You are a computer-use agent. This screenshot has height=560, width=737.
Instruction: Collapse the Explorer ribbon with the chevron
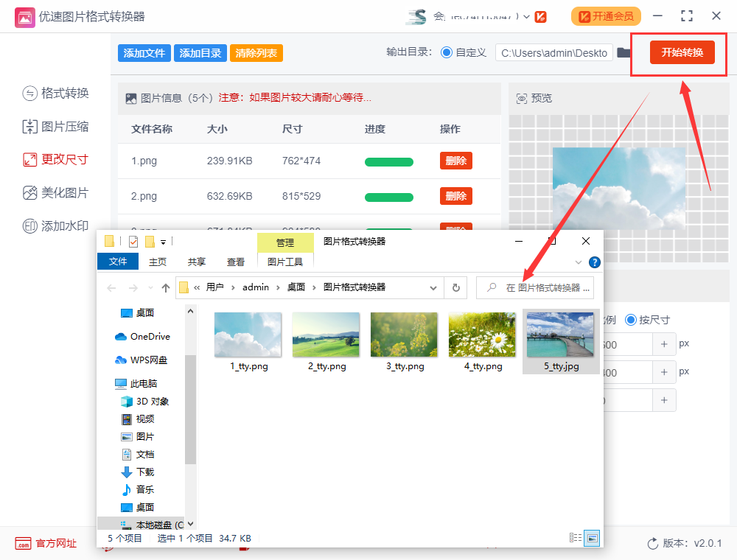(x=579, y=262)
